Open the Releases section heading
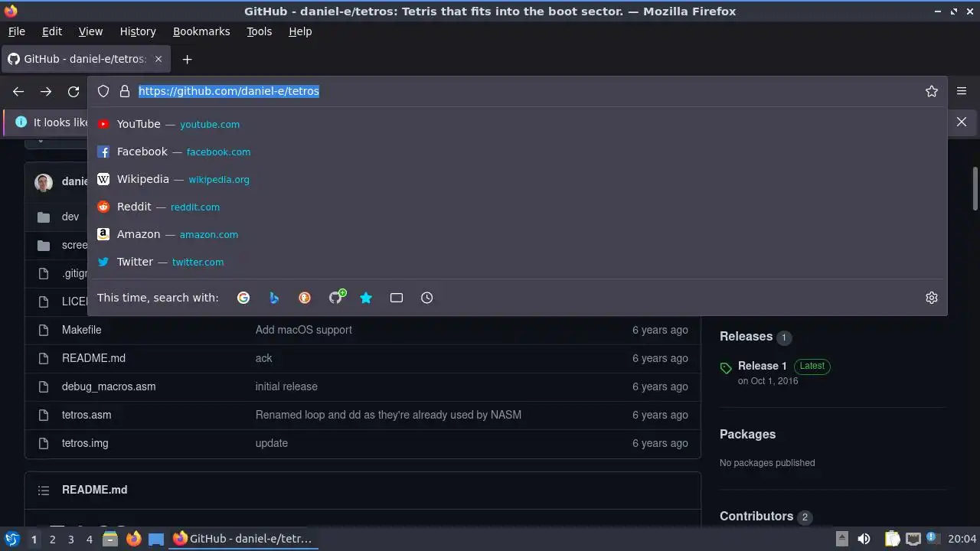 point(746,337)
